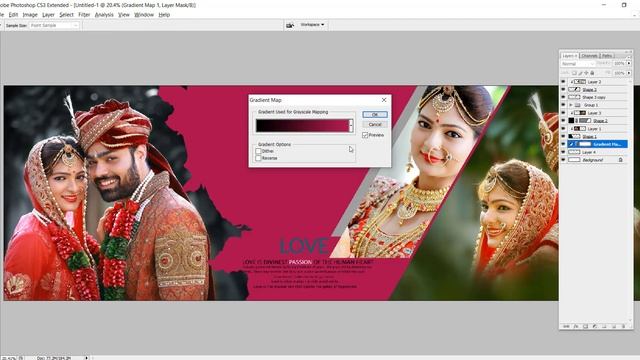Image resolution: width=640 pixels, height=360 pixels.
Task: Open the Fill slider arrow
Action: pyautogui.click(x=629, y=73)
